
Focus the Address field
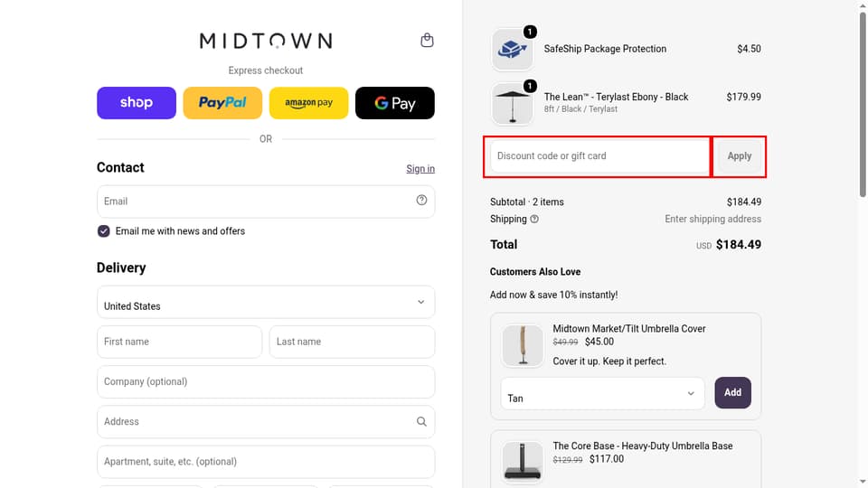(266, 422)
